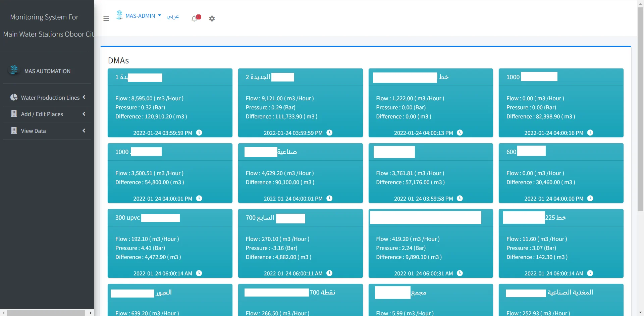Viewport: 644px width, 316px height.
Task: Click the Flow : 8,595.00 value
Action: tap(149, 98)
